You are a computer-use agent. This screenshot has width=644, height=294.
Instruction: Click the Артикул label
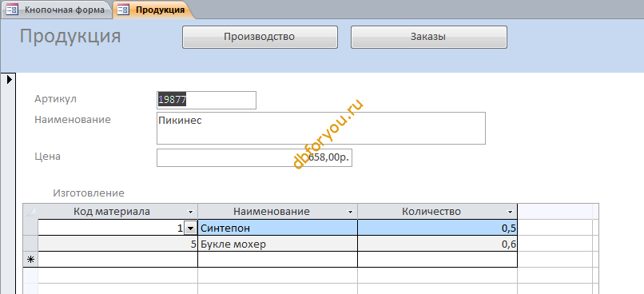(x=55, y=99)
